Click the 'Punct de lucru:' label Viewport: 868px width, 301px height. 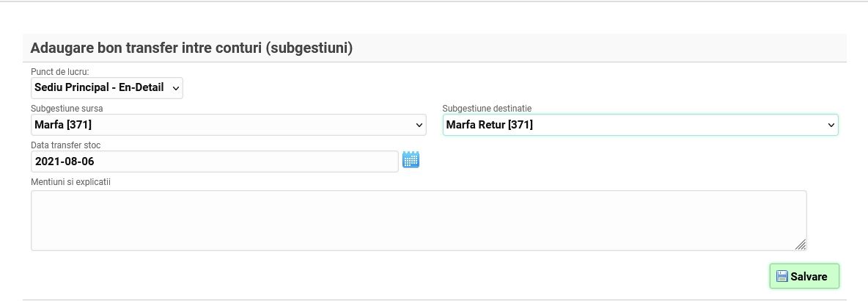pos(59,72)
